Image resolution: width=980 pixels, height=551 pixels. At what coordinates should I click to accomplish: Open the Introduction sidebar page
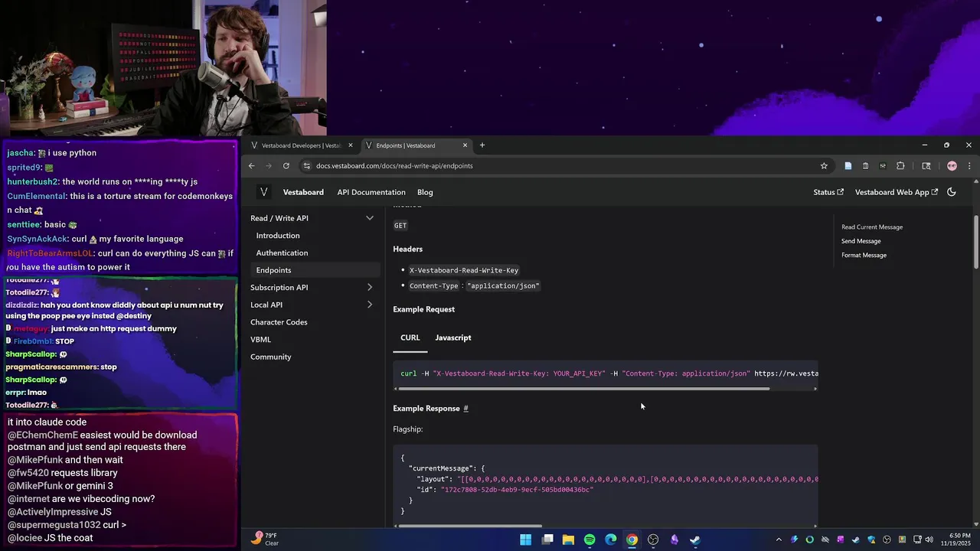coord(278,236)
